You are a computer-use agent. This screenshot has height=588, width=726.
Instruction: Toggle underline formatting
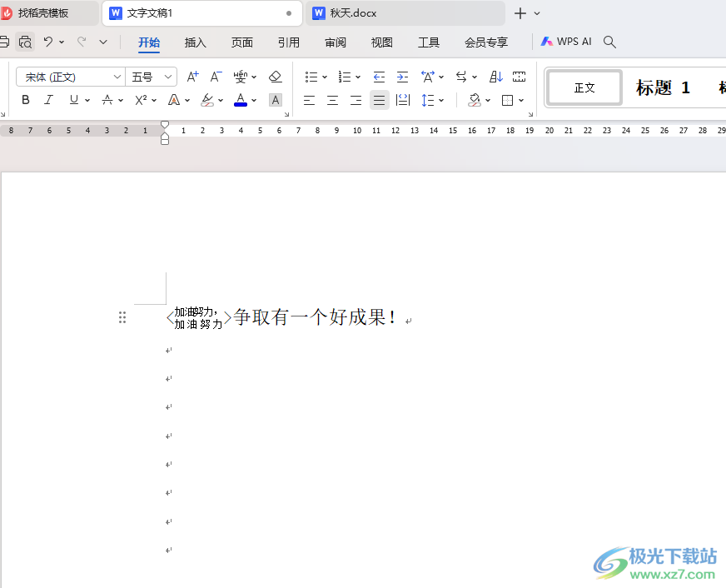pos(73,100)
